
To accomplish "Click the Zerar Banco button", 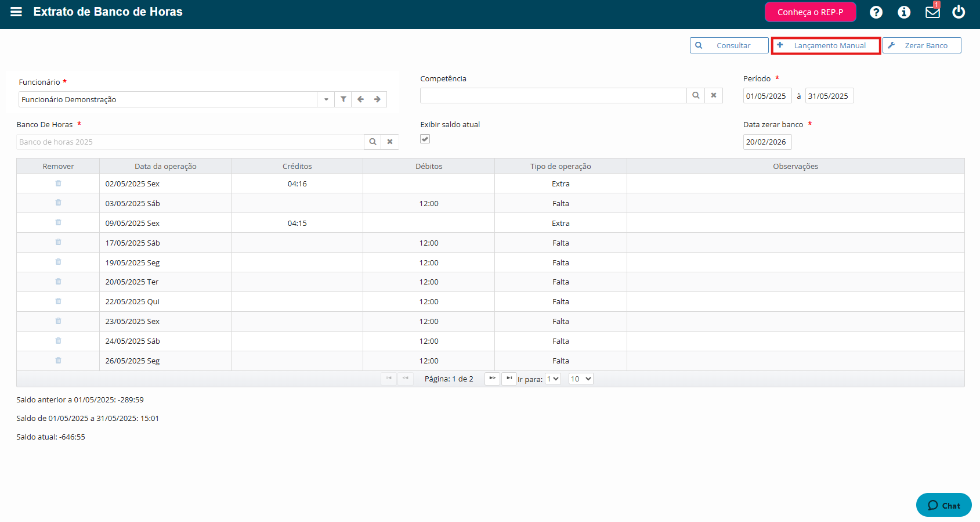I will coord(921,45).
